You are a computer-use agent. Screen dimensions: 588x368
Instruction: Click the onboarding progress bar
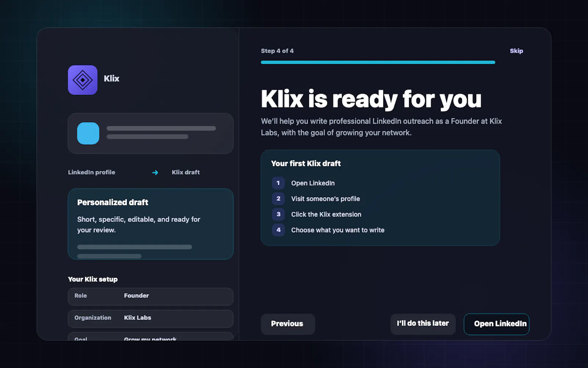[x=378, y=62]
